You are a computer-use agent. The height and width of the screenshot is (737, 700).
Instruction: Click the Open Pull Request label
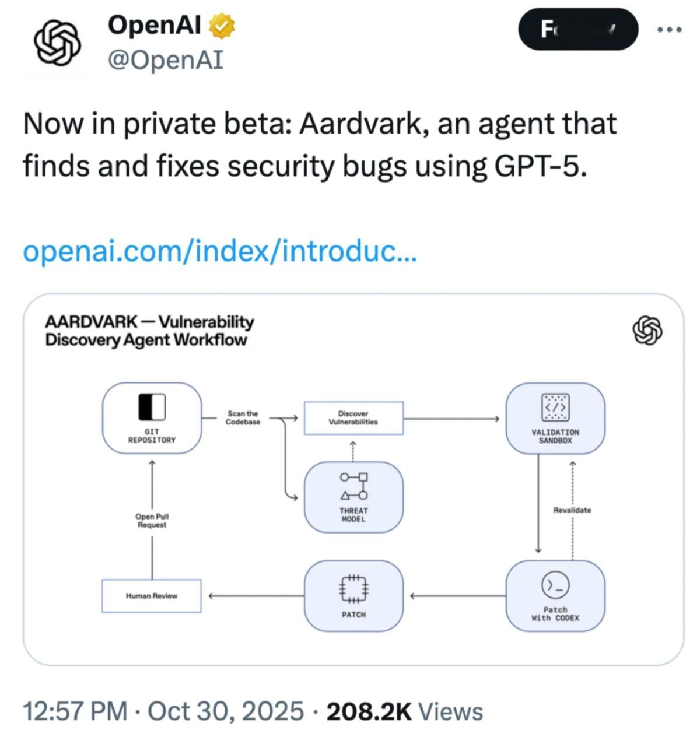(x=152, y=520)
